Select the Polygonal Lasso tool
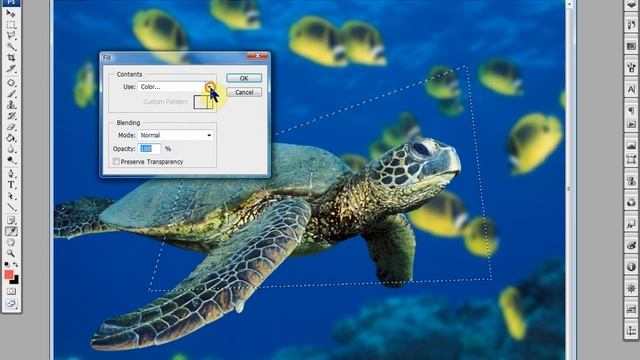 pos(11,36)
